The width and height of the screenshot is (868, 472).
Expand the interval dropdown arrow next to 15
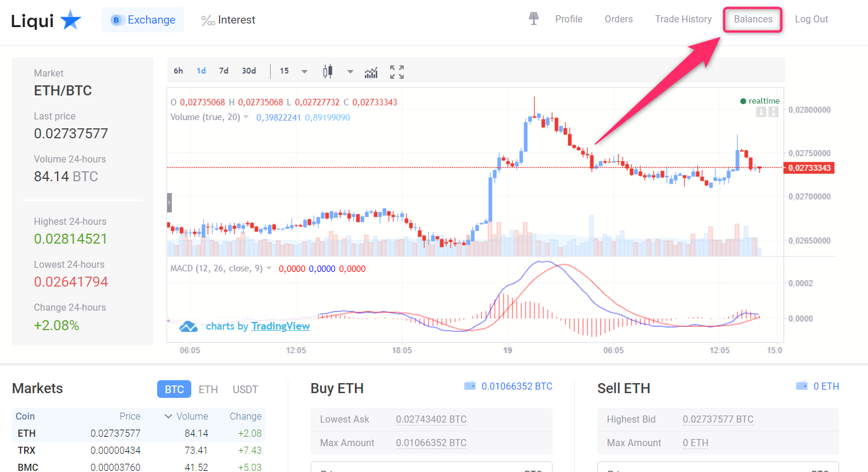click(x=304, y=72)
